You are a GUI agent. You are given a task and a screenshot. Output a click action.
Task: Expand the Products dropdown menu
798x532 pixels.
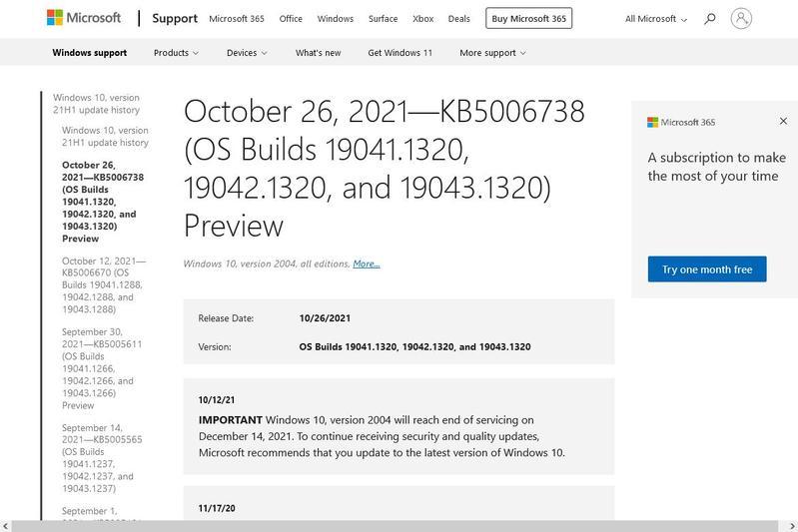pos(176,53)
